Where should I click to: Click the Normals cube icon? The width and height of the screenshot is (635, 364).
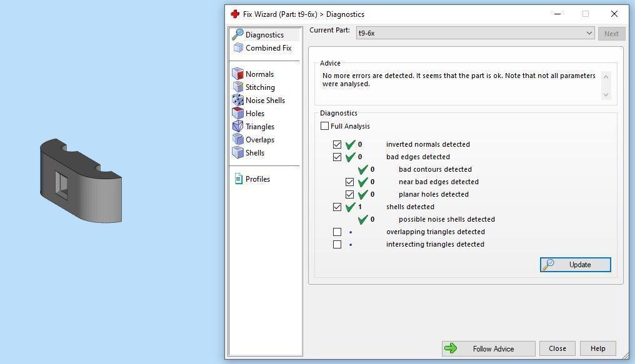tap(237, 74)
